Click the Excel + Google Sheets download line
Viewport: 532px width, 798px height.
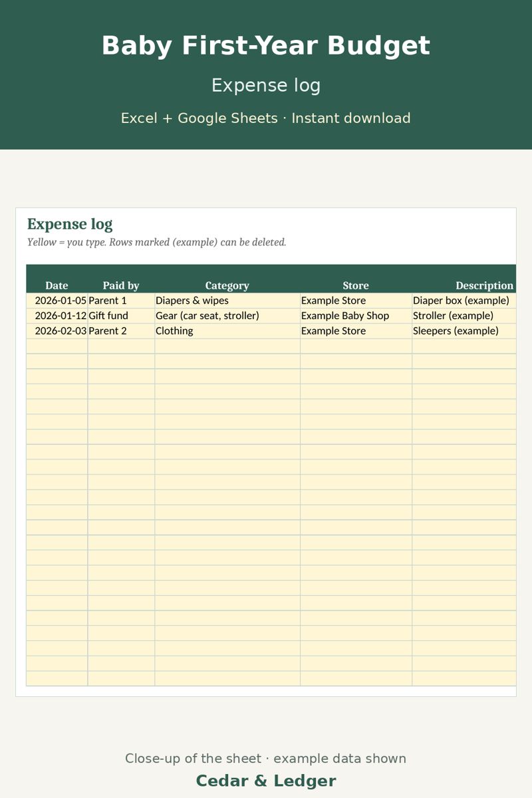click(x=266, y=118)
